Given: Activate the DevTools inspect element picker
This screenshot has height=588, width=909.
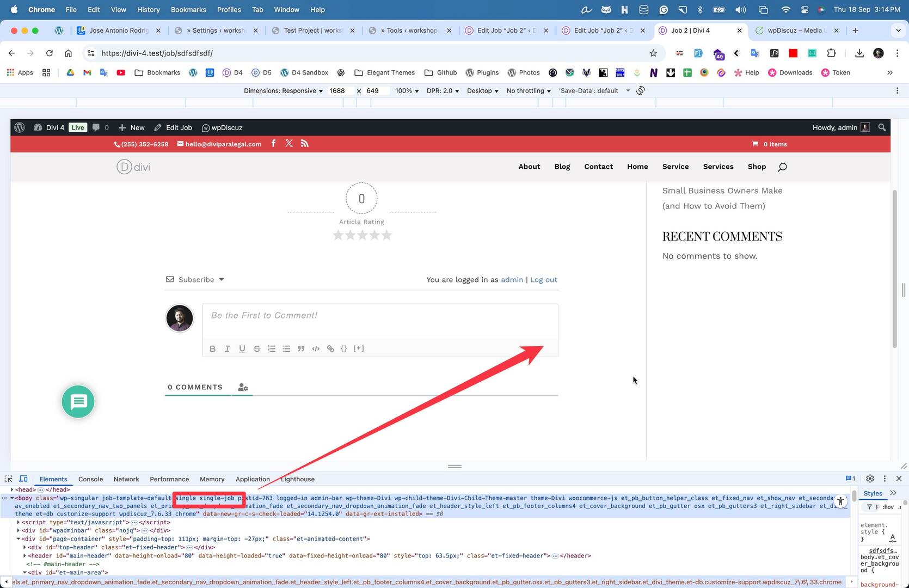Looking at the screenshot, I should [x=9, y=479].
